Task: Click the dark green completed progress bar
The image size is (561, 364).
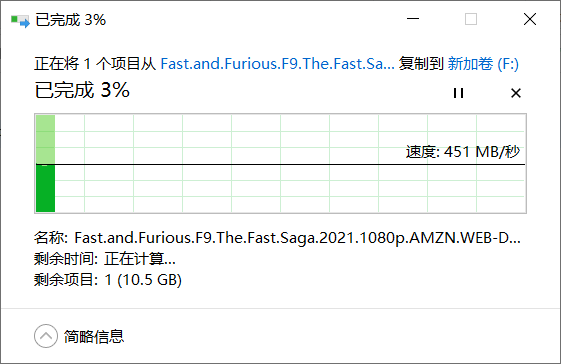Action: tap(45, 189)
